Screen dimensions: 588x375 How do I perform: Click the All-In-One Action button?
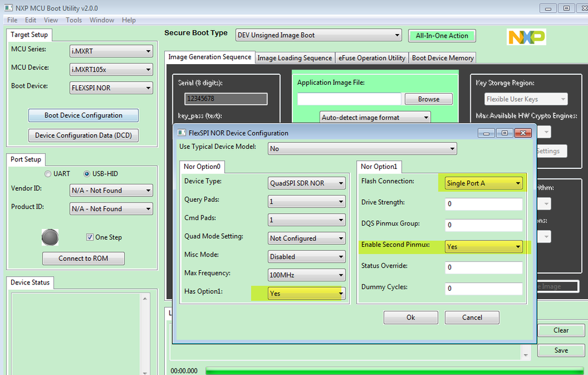(x=441, y=35)
